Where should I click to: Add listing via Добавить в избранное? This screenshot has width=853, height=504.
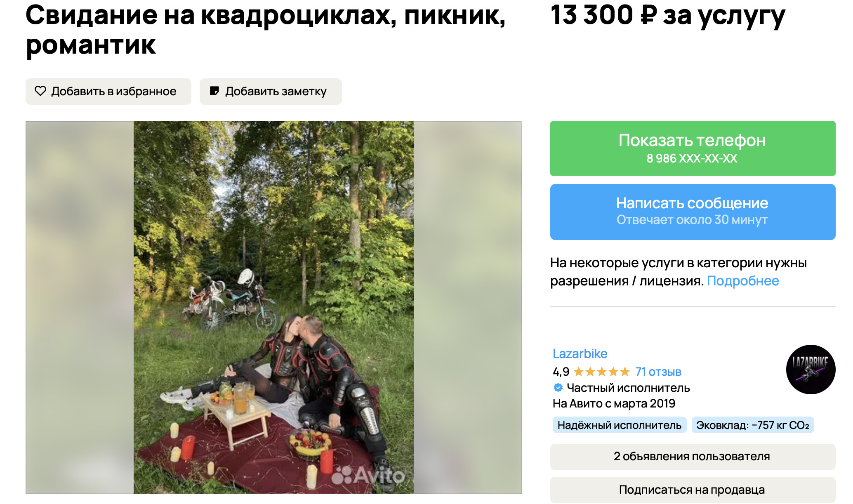tap(108, 92)
